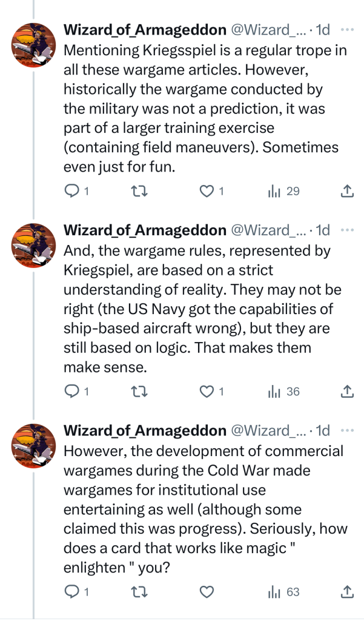
Task: View analytics showing 29 views
Action: click(x=274, y=192)
